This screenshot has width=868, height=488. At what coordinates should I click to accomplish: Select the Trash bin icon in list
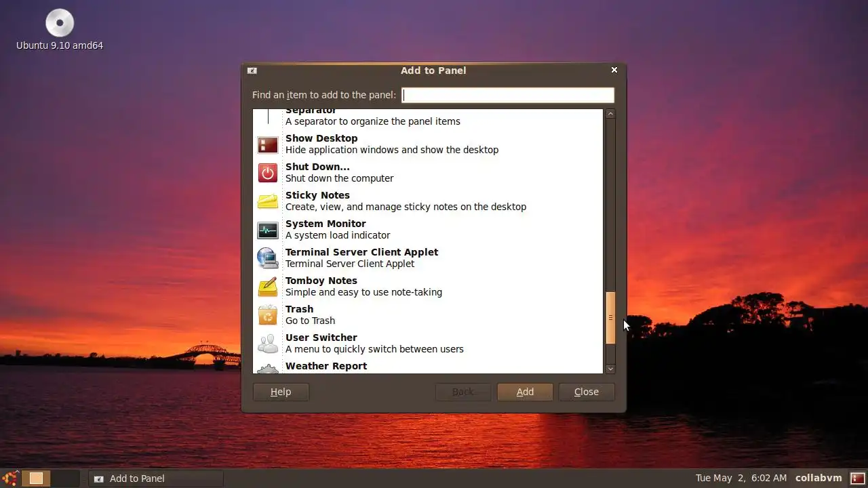pos(268,315)
